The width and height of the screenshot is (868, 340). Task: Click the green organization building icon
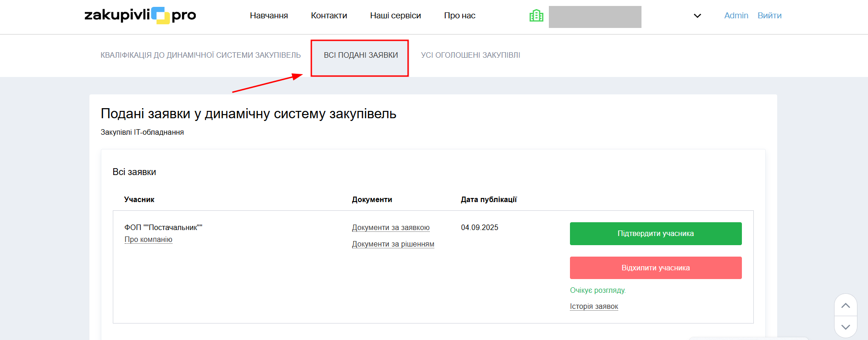tap(536, 16)
